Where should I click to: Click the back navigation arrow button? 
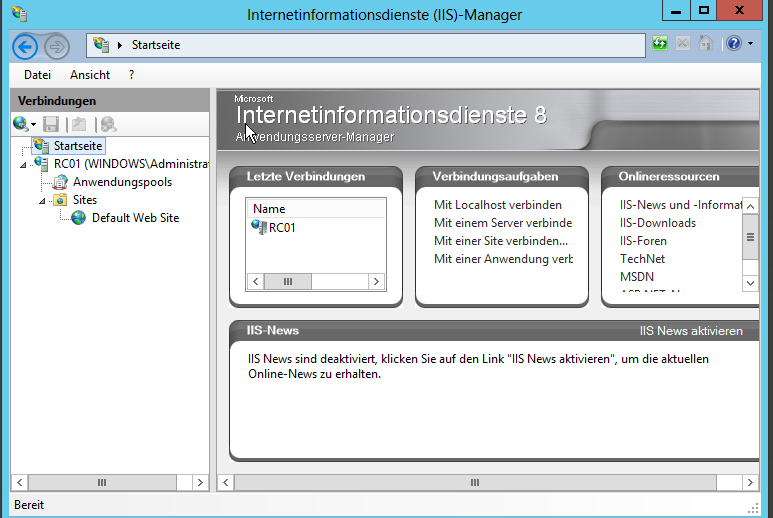point(25,46)
